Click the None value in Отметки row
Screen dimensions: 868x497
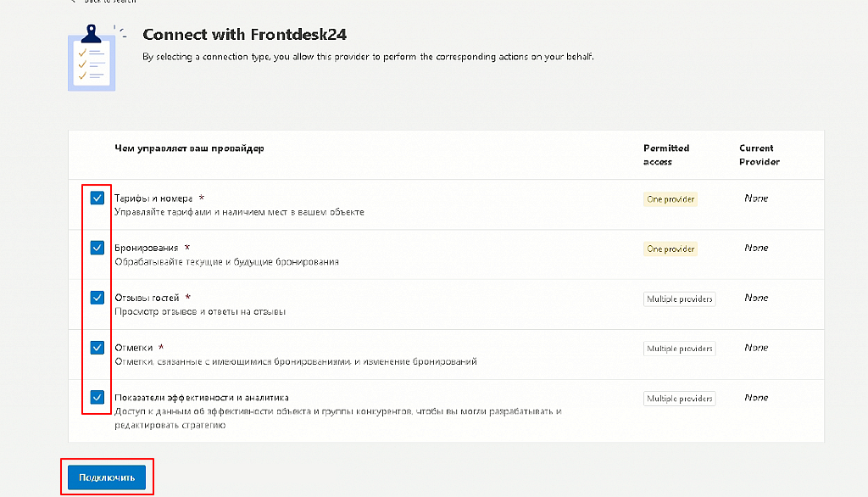[x=756, y=348]
